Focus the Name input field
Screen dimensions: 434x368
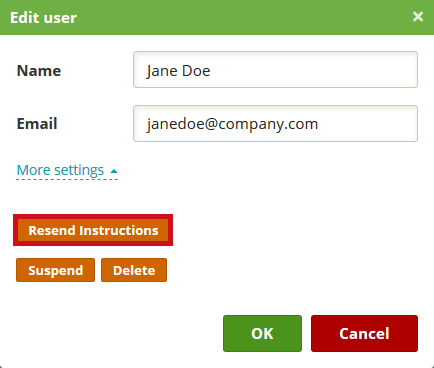pyautogui.click(x=275, y=70)
